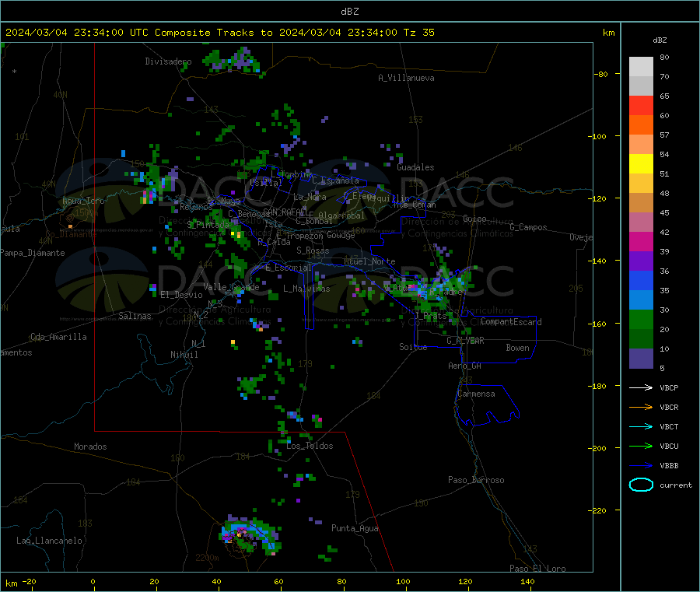Click the cyan 'current' ellipse legend icon

pos(641,485)
